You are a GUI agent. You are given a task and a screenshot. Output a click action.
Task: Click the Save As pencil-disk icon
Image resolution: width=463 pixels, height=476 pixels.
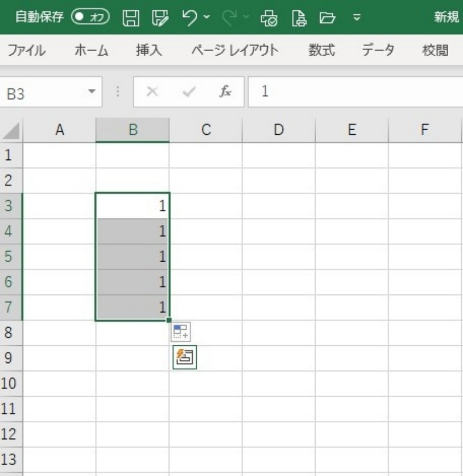coord(160,18)
